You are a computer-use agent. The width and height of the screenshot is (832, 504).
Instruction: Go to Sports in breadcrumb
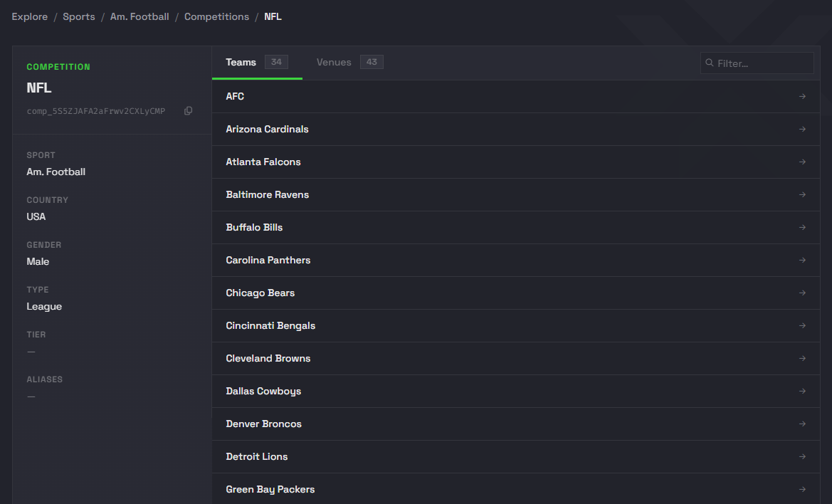coord(79,16)
